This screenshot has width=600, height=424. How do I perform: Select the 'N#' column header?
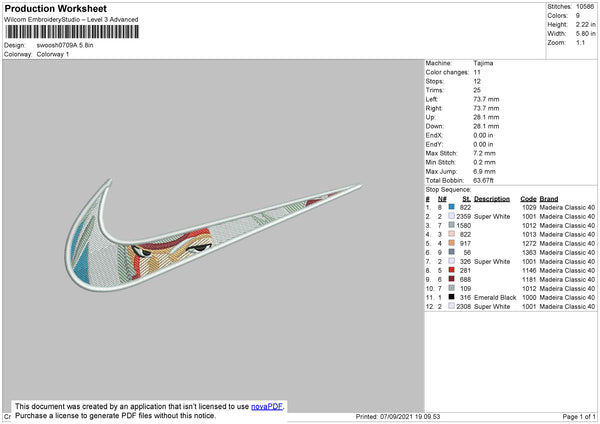point(442,199)
